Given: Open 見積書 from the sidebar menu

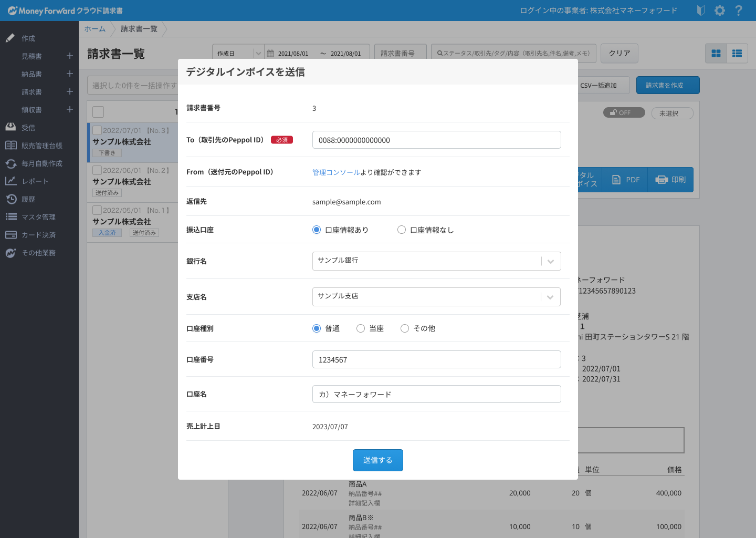Looking at the screenshot, I should click(31, 56).
